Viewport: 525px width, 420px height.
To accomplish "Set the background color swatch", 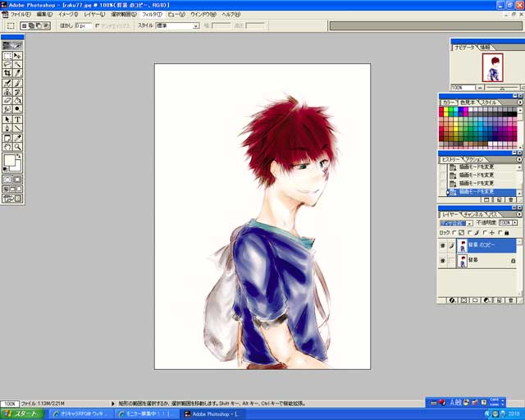I will point(16,167).
